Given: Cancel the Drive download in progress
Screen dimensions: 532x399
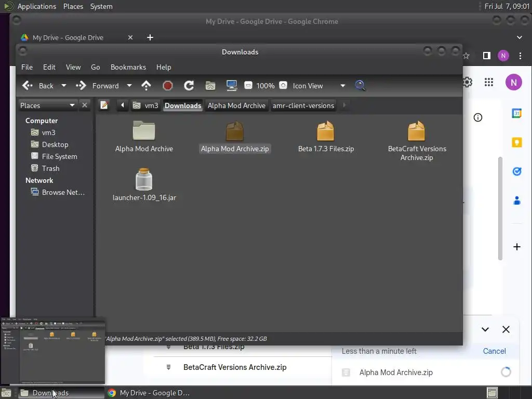Looking at the screenshot, I should click(495, 351).
